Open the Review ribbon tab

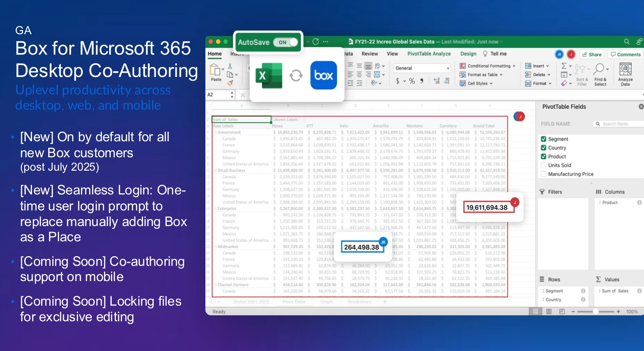coord(370,54)
